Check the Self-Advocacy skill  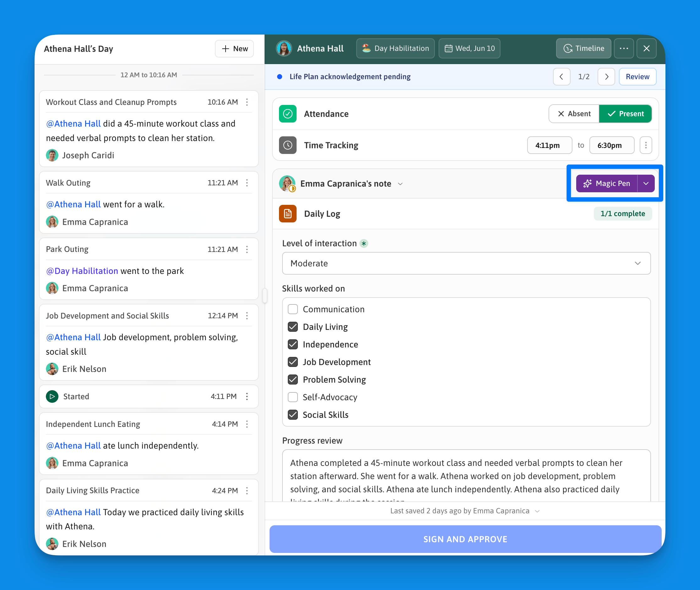tap(293, 397)
